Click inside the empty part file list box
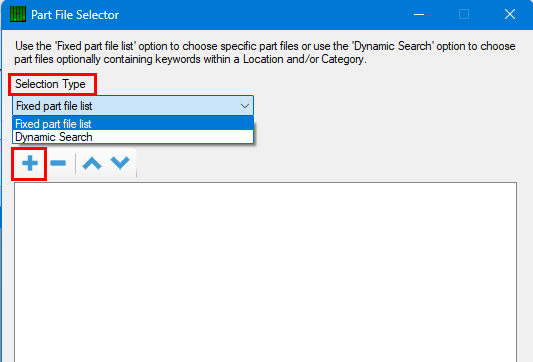Screen dimensions: 533x362 (265, 272)
